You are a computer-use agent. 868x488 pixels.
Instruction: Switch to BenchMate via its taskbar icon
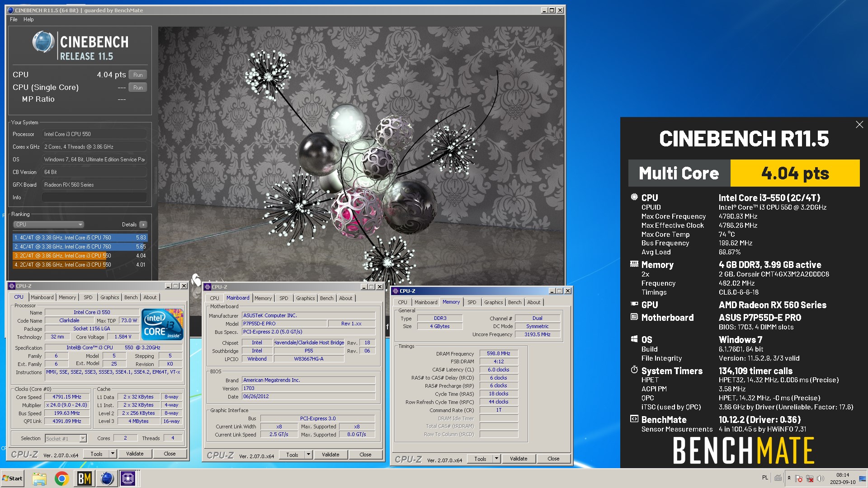[x=84, y=479]
